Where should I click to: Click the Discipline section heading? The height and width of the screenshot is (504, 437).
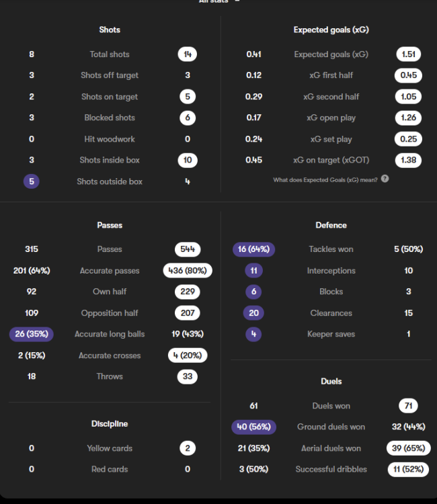tap(110, 423)
